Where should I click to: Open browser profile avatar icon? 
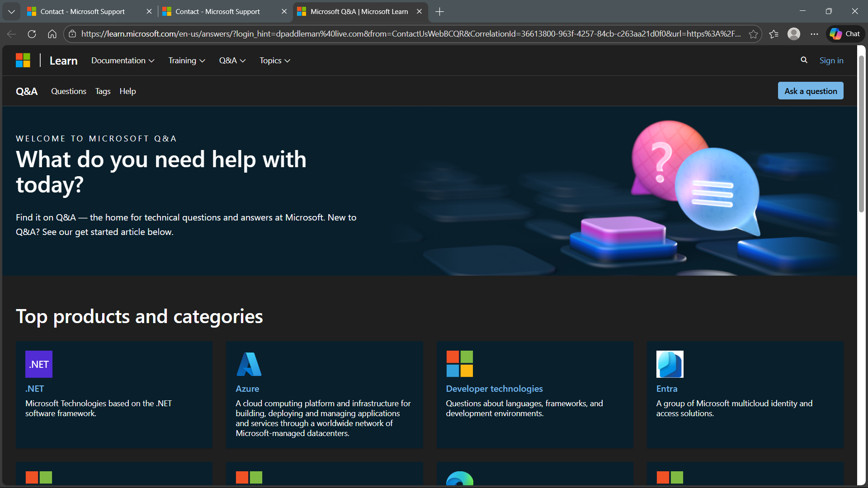tap(794, 34)
